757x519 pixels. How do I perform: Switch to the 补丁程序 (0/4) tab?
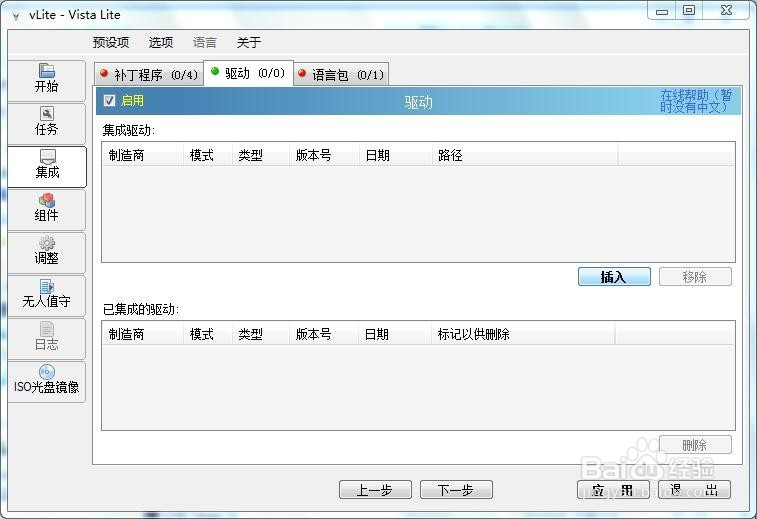click(149, 74)
